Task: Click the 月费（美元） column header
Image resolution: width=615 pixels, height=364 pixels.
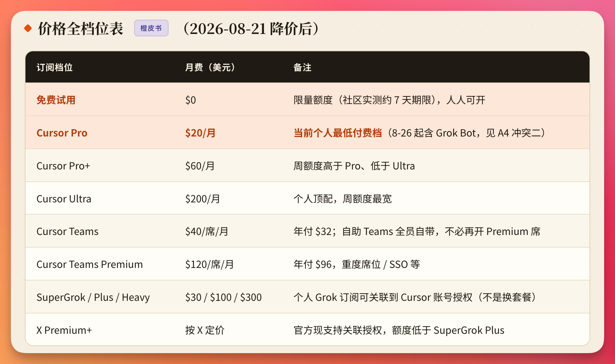Action: (x=210, y=67)
